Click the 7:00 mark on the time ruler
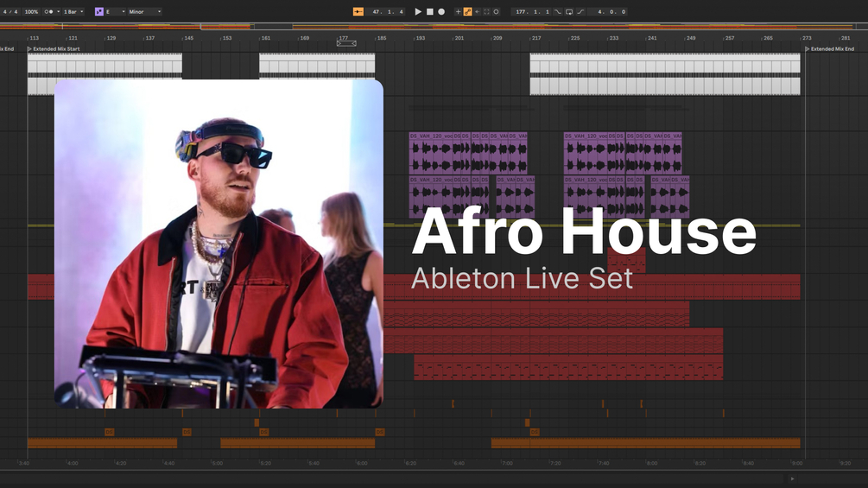The height and width of the screenshot is (488, 868). (508, 463)
